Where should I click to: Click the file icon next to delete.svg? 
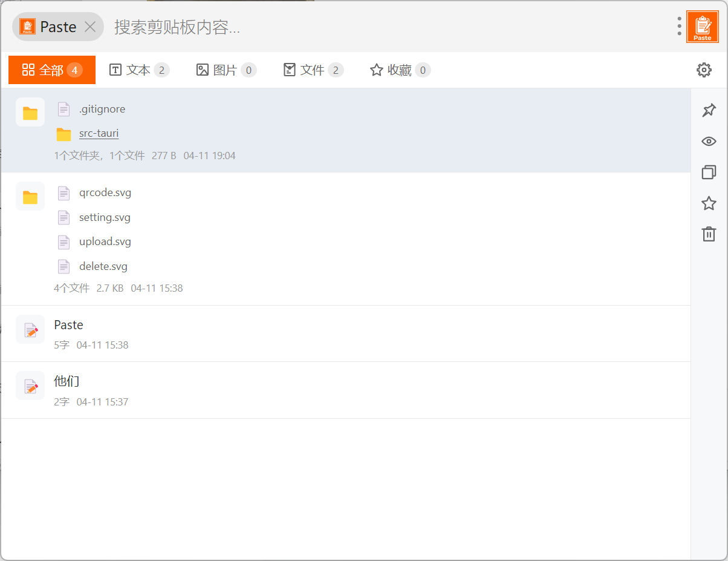[63, 266]
